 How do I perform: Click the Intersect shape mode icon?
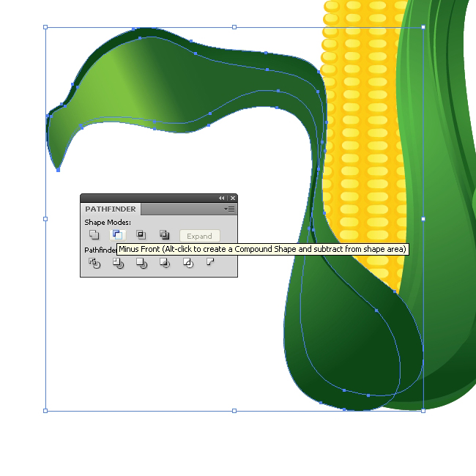141,234
